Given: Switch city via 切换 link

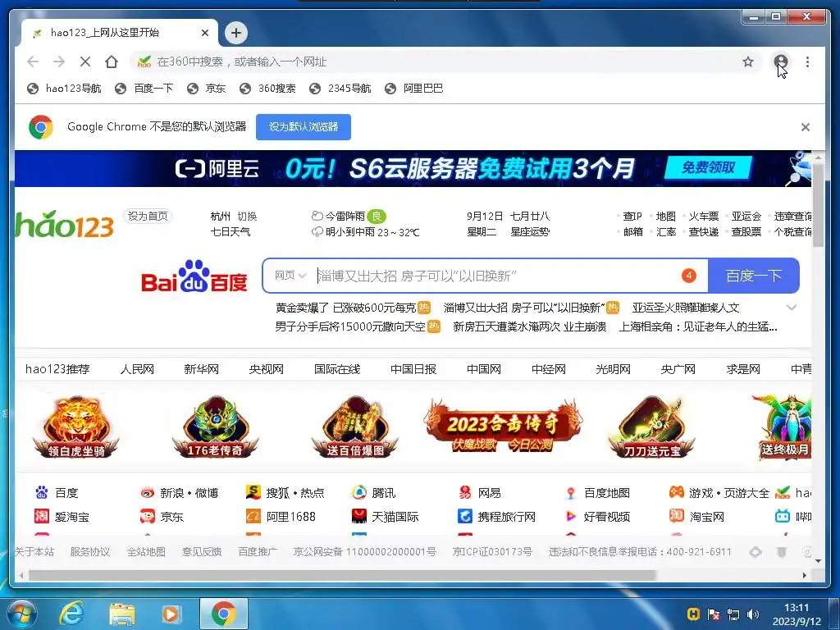Looking at the screenshot, I should pos(247,217).
